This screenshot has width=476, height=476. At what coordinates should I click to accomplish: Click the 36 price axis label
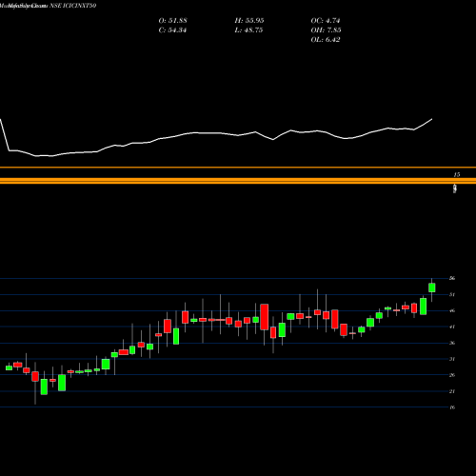(x=452, y=343)
